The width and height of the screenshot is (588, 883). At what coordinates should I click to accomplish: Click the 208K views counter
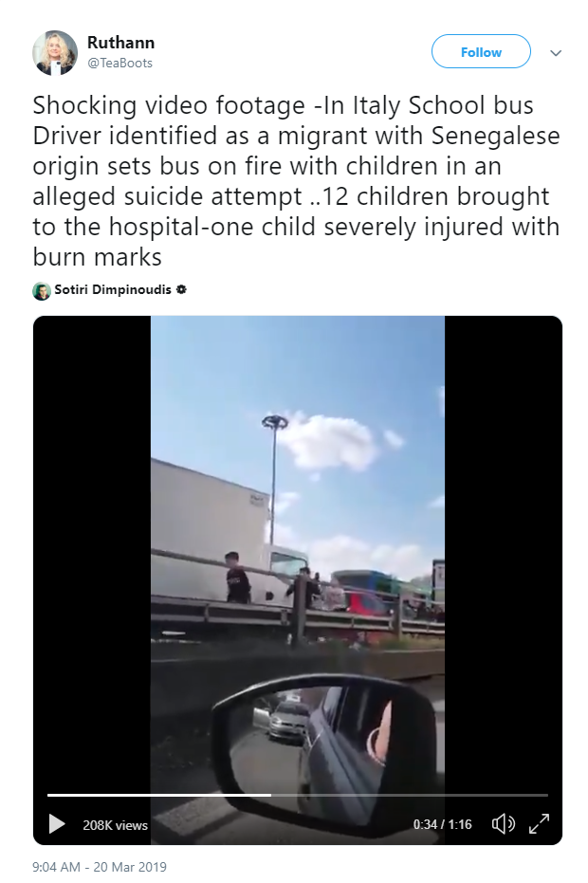tap(116, 825)
